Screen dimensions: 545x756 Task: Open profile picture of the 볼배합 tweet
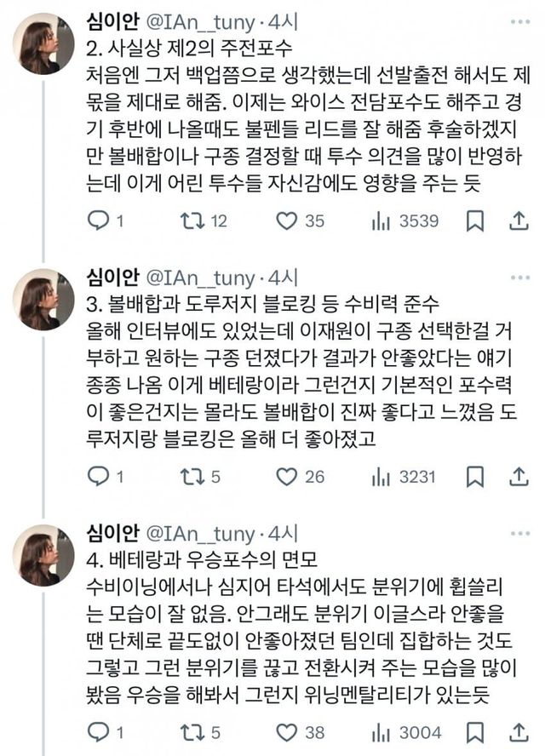point(43,300)
